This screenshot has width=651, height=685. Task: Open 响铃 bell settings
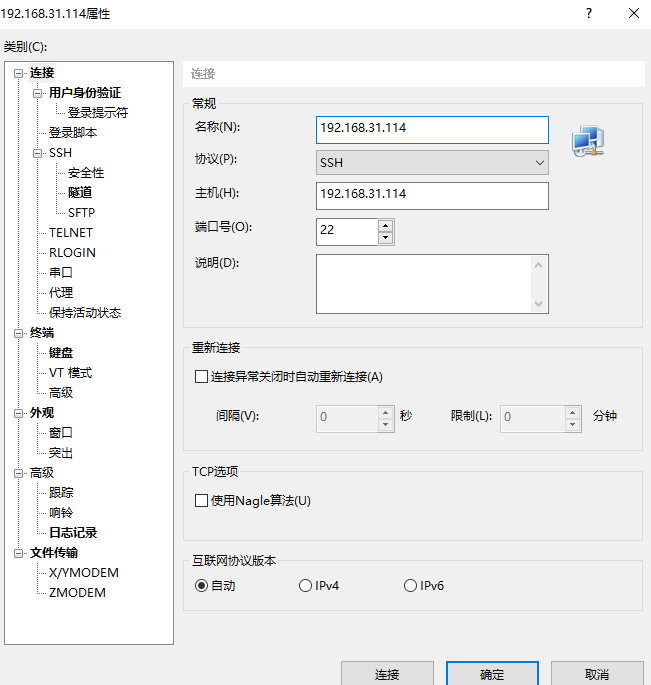(61, 513)
